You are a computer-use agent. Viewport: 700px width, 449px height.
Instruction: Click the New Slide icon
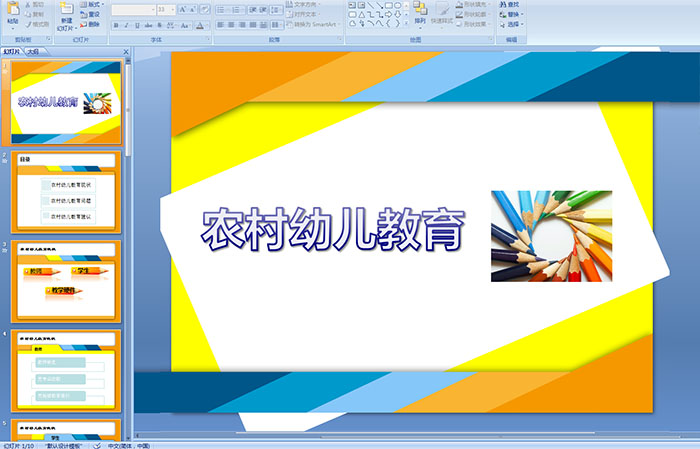click(x=67, y=9)
